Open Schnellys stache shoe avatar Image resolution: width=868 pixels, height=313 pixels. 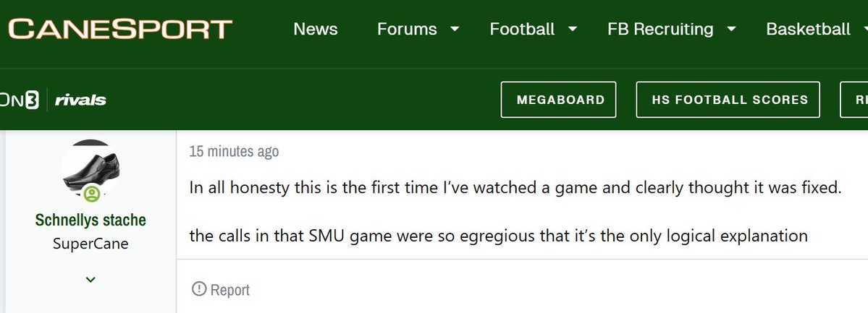tap(90, 168)
